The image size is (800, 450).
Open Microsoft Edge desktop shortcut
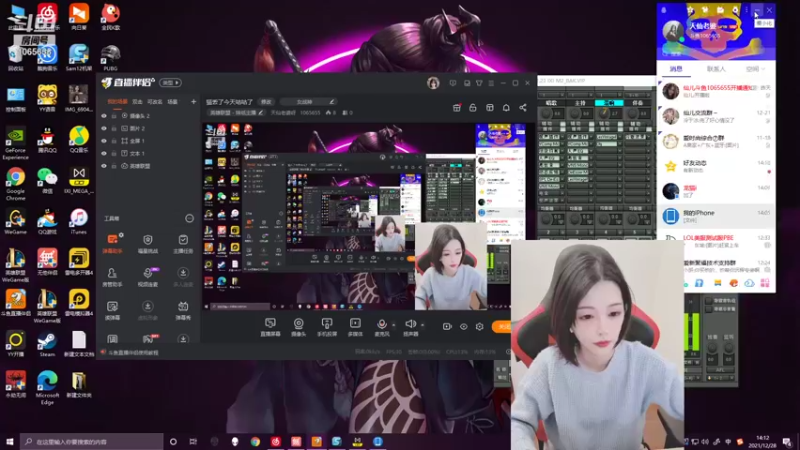(x=47, y=388)
